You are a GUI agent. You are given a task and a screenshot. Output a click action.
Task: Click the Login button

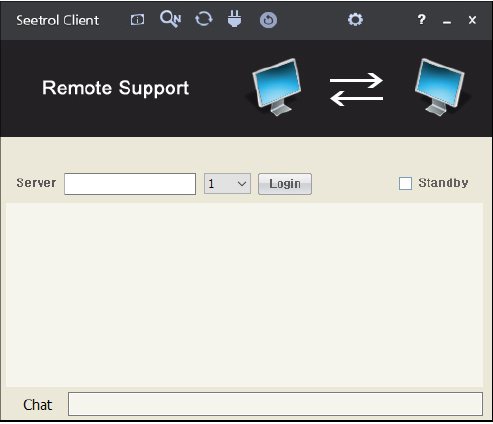(285, 184)
